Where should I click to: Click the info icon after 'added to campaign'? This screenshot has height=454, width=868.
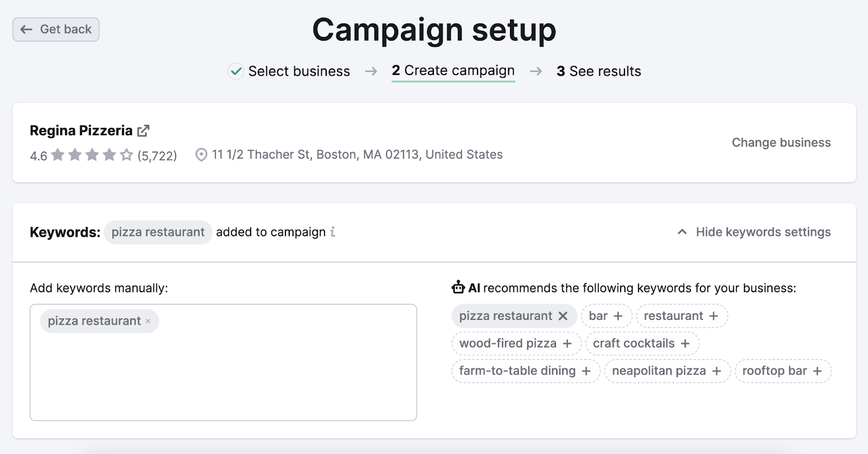[333, 232]
